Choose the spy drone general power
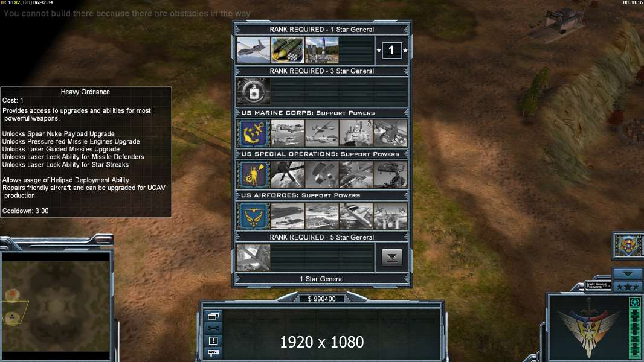644x362 pixels. pyautogui.click(x=253, y=50)
